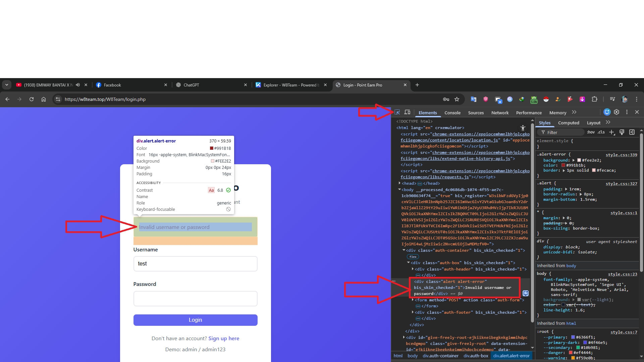This screenshot has width=644, height=362.
Task: Click the accessibility tree toggle icon
Action: [x=523, y=128]
